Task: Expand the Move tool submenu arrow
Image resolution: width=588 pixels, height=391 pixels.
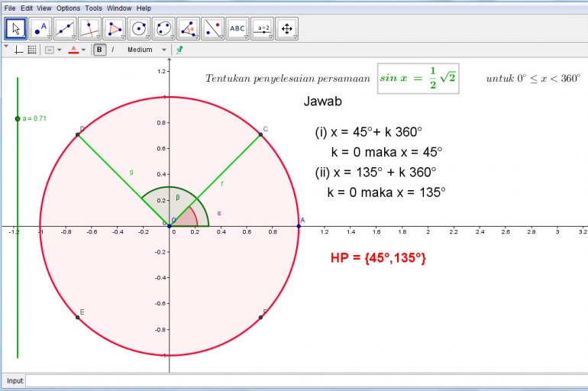Action: [24, 37]
